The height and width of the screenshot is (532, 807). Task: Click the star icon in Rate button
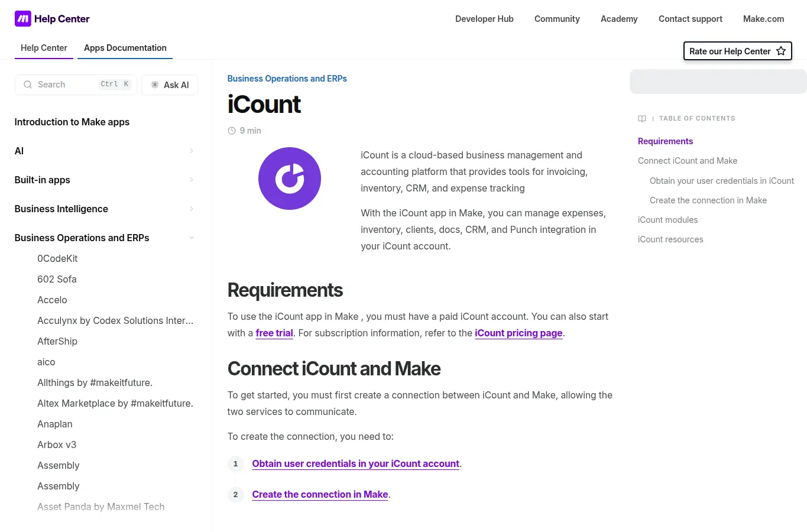pos(781,51)
